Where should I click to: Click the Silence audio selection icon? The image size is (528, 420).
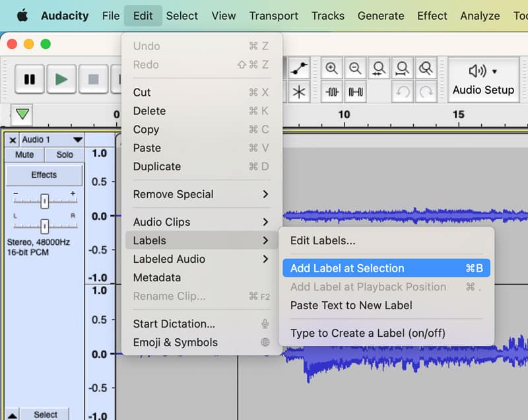pyautogui.click(x=356, y=92)
